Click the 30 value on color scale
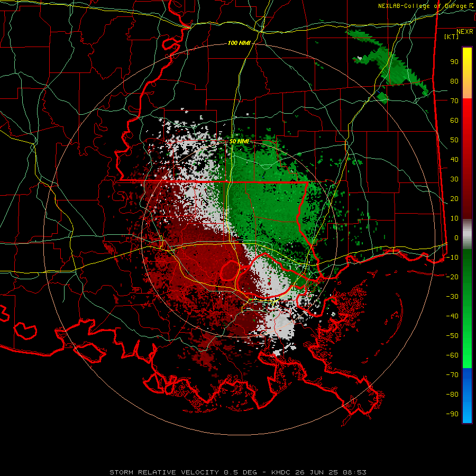This screenshot has height=476, width=476. [x=454, y=179]
